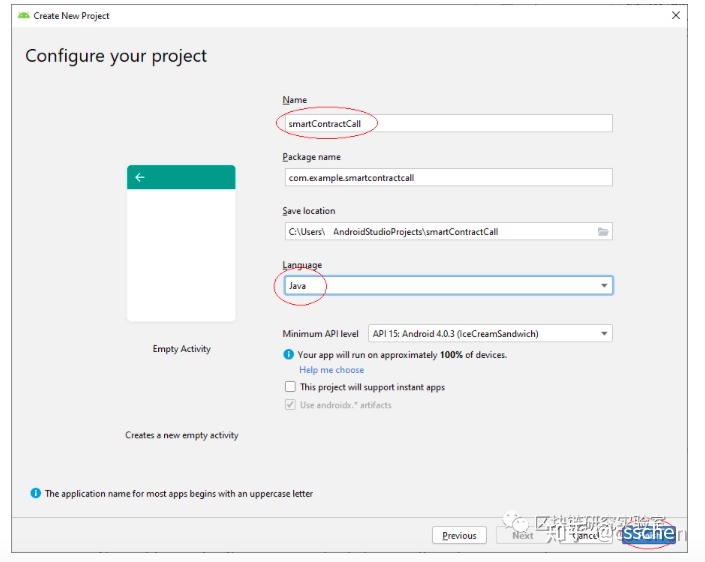This screenshot has height=562, width=705.
Task: Enable This project will support instant apps
Action: pos(290,387)
